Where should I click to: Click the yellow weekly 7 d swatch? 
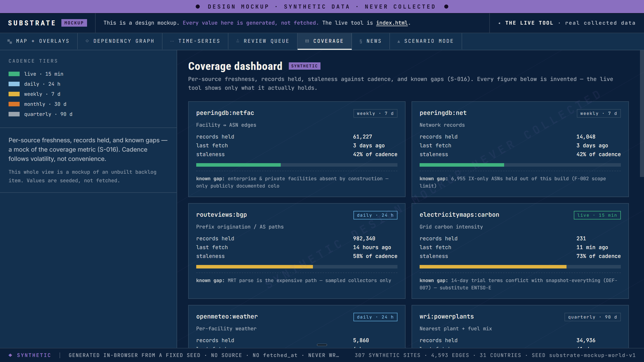(x=14, y=94)
